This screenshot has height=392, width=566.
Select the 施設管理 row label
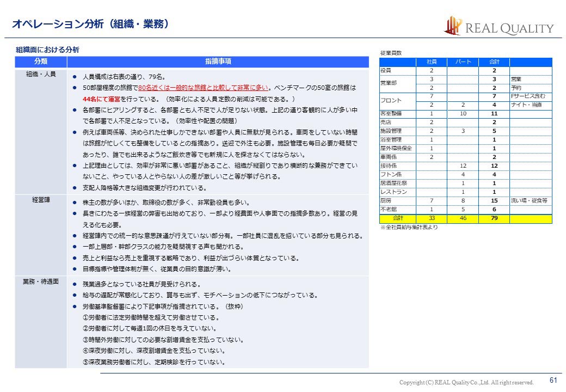click(x=391, y=131)
